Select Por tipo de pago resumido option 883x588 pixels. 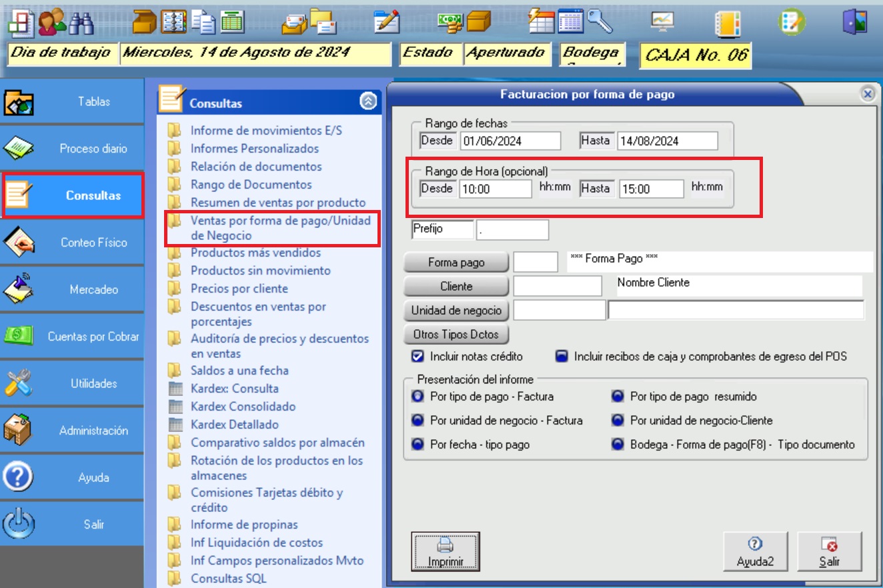tap(618, 397)
